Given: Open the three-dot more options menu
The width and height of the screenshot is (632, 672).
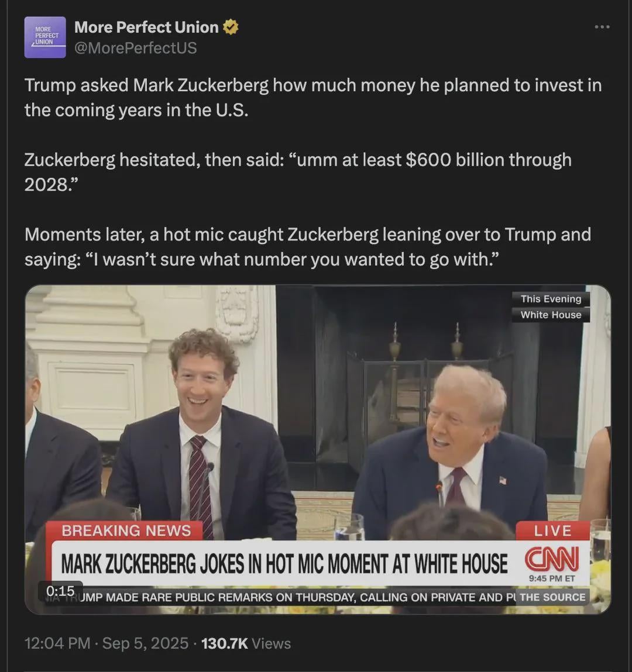Looking at the screenshot, I should pos(602,27).
